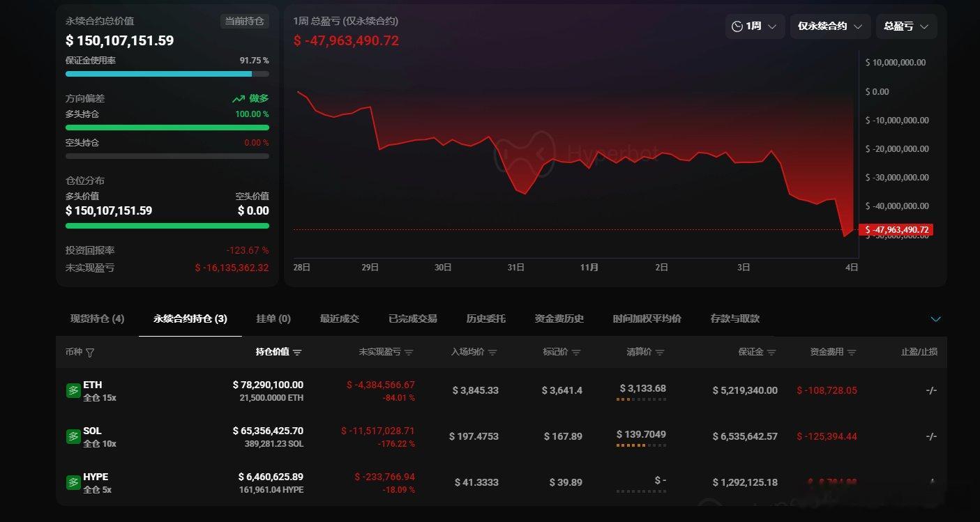Open the 总盈亏 metric dropdown
Viewport: 980px width, 522px height.
(x=906, y=26)
